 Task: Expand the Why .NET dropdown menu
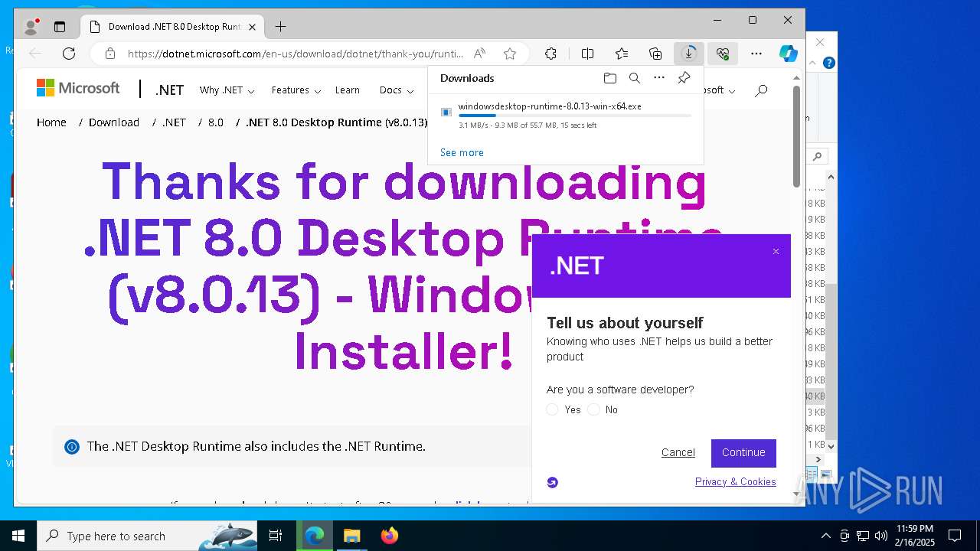coord(227,90)
